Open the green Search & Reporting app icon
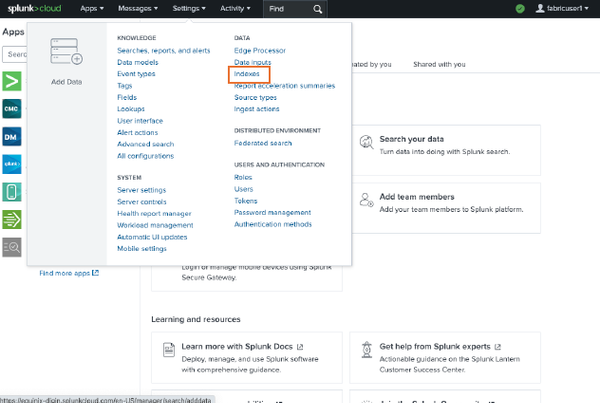Viewport: 600px width, 403px height. 14,81
